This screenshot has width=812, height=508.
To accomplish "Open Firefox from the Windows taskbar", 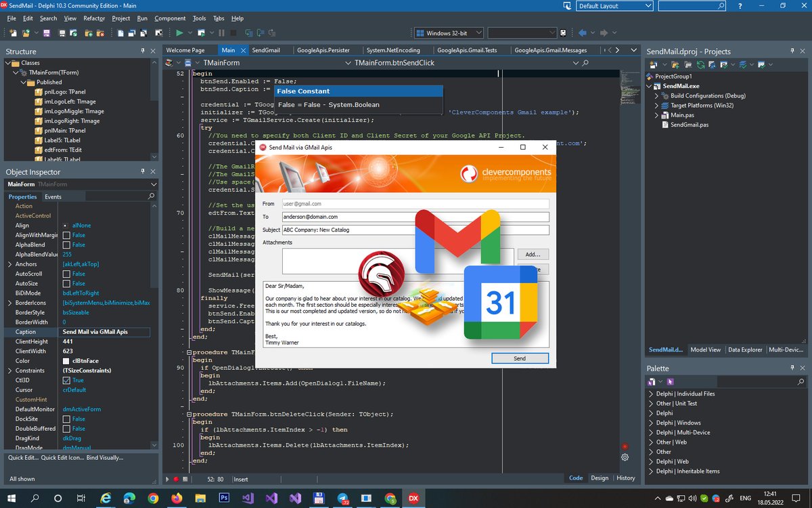I will 177,498.
